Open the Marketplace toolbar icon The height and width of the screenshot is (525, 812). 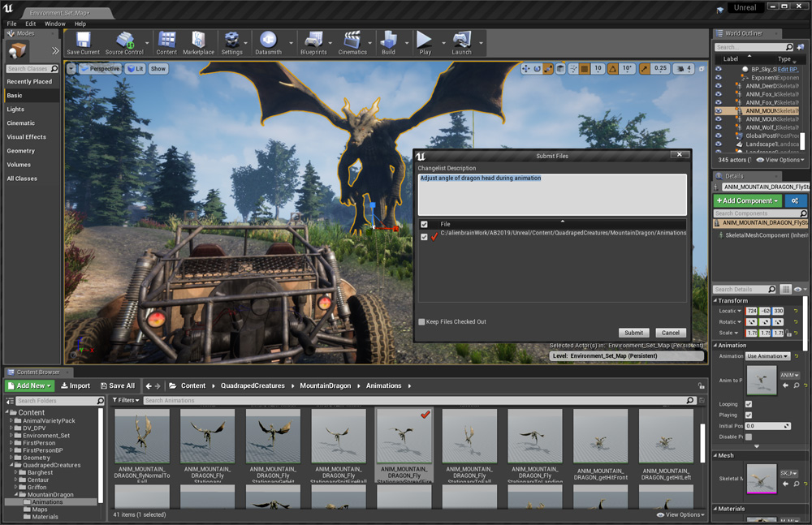(198, 43)
